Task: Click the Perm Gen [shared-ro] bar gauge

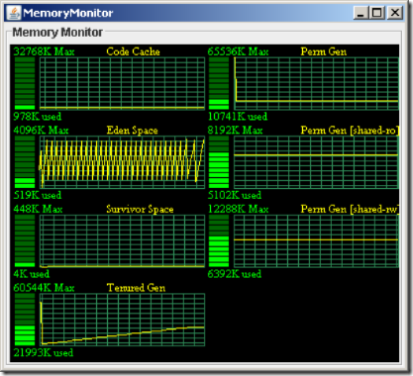Action: click(x=219, y=162)
